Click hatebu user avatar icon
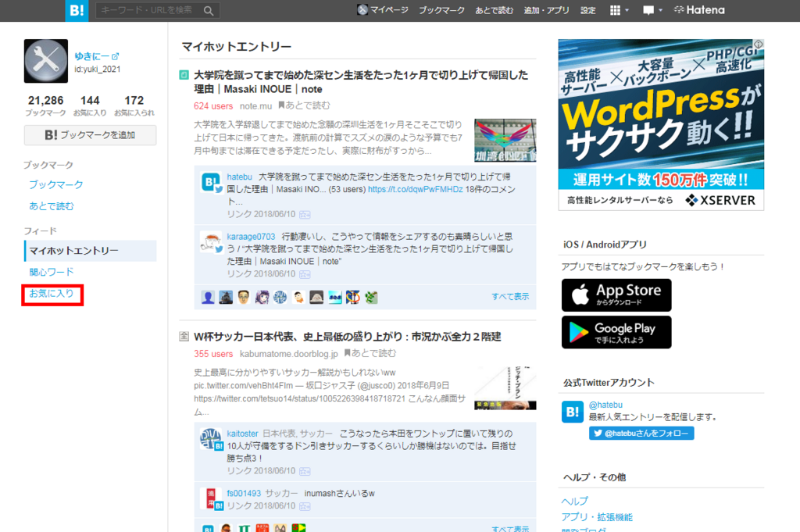The height and width of the screenshot is (532, 800). tap(211, 183)
